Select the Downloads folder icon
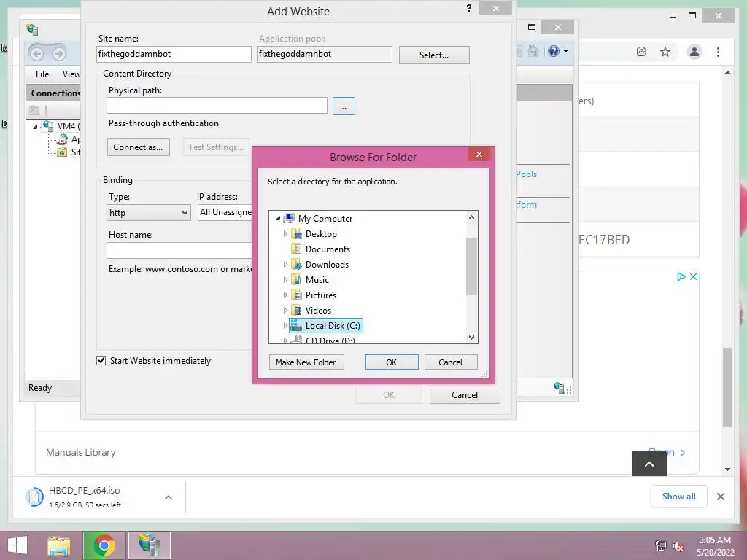 296,264
